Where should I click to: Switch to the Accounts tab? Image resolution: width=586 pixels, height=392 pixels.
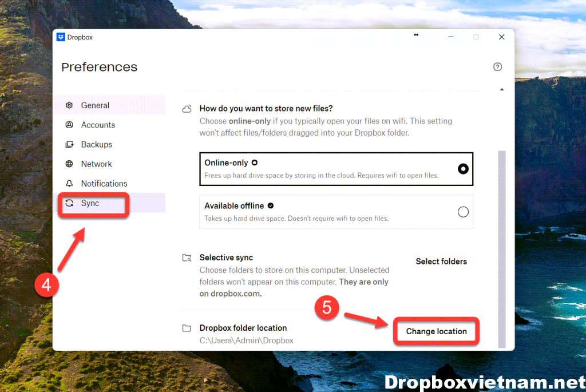(x=98, y=125)
